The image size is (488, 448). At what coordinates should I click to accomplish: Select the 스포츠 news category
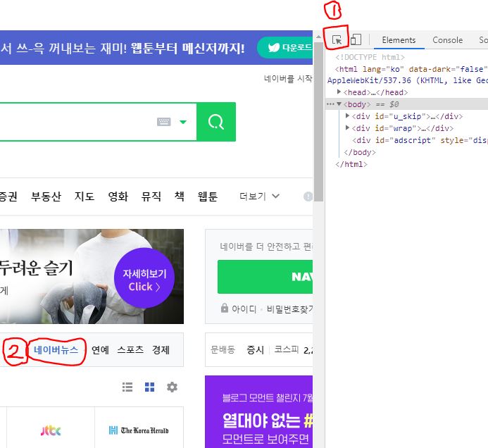pos(130,350)
